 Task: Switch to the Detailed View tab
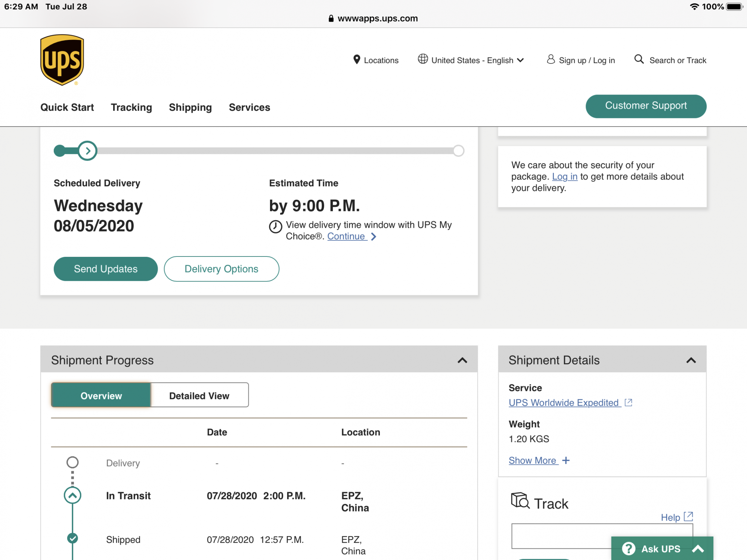pos(199,395)
